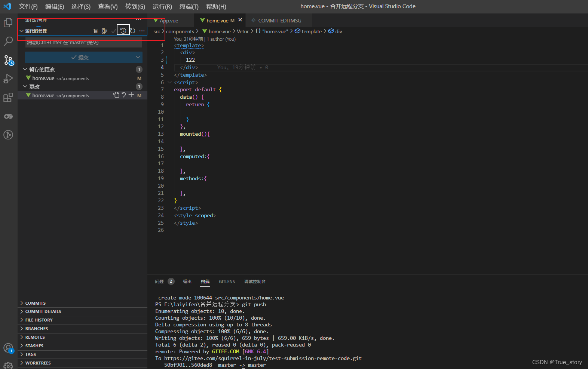Discard changes for home.vue

click(x=124, y=95)
